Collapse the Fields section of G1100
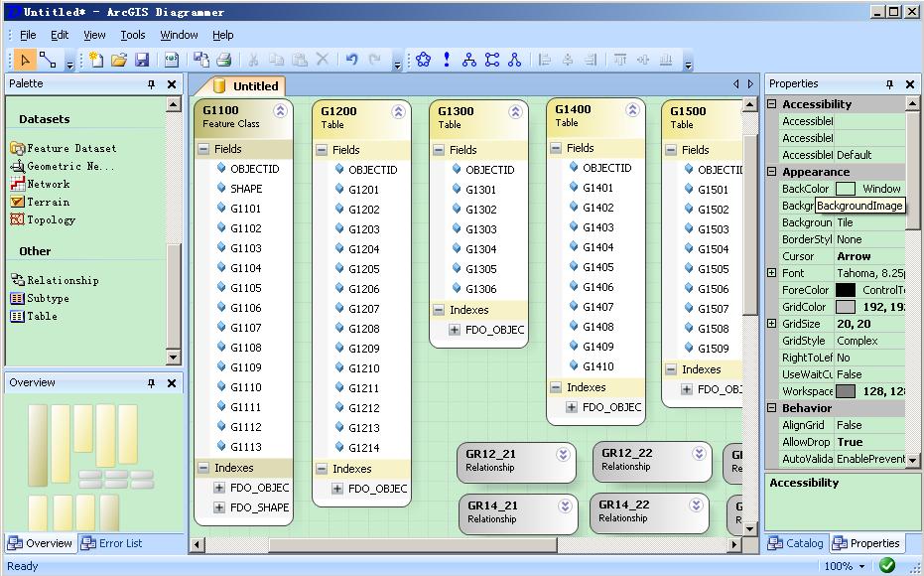924x576 pixels. [203, 149]
